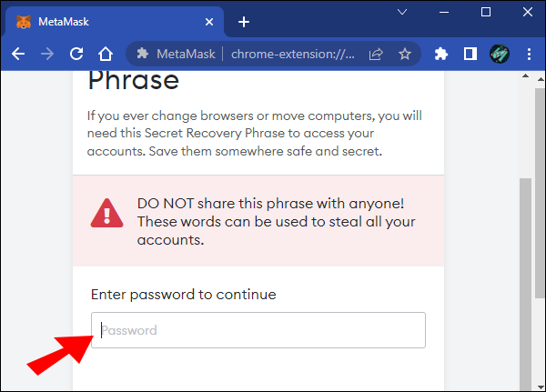Open the browser home page
This screenshot has width=546, height=392.
[106, 54]
